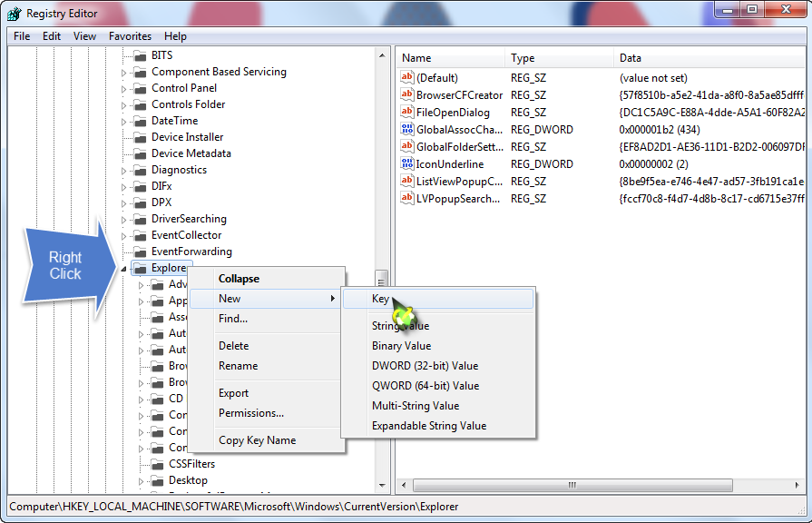Image resolution: width=812 pixels, height=523 pixels.
Task: Select Permissions... in the context menu
Action: click(266, 413)
